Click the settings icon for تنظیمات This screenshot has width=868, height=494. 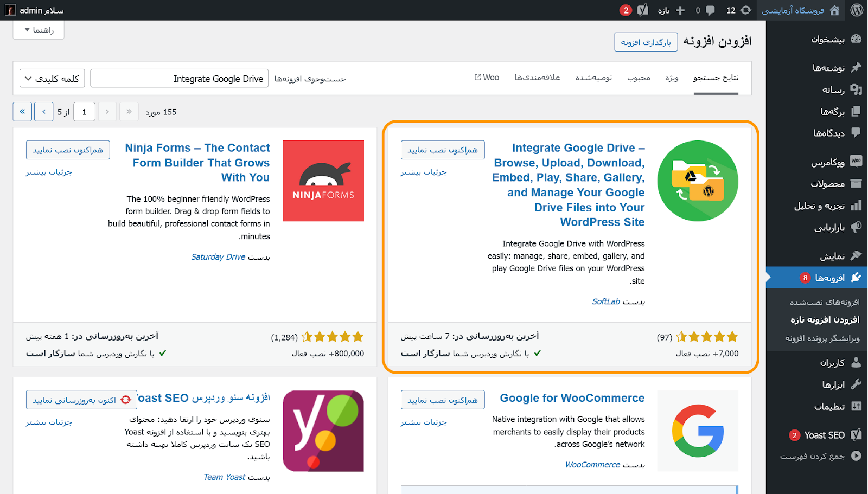856,406
